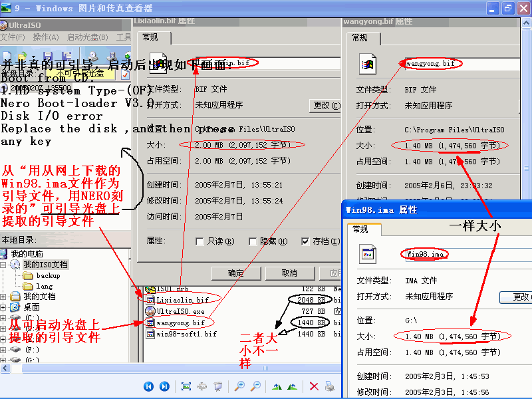The height and width of the screenshot is (399, 532).
Task: Start the slide show from viewer toolbar
Action: [218, 386]
